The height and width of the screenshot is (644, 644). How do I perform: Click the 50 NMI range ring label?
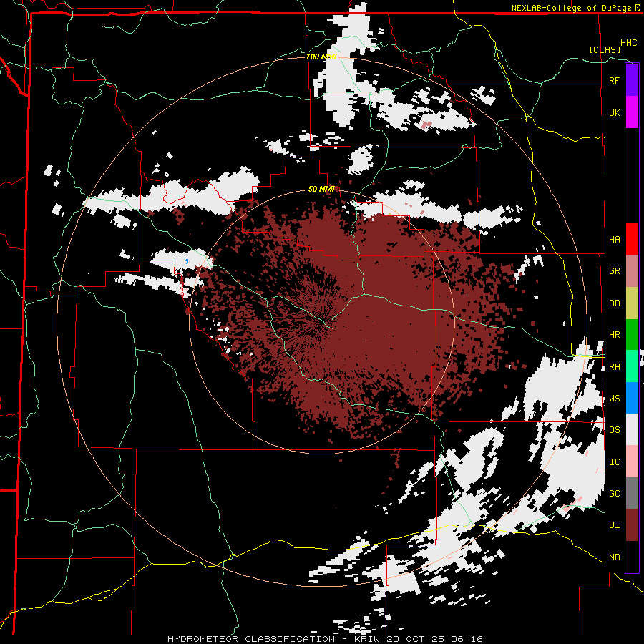(x=321, y=189)
